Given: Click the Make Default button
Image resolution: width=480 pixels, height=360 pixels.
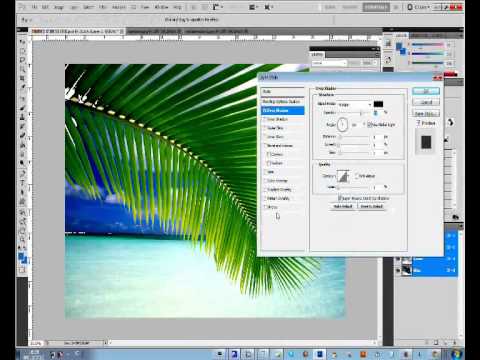Looking at the screenshot, I should [x=343, y=206].
